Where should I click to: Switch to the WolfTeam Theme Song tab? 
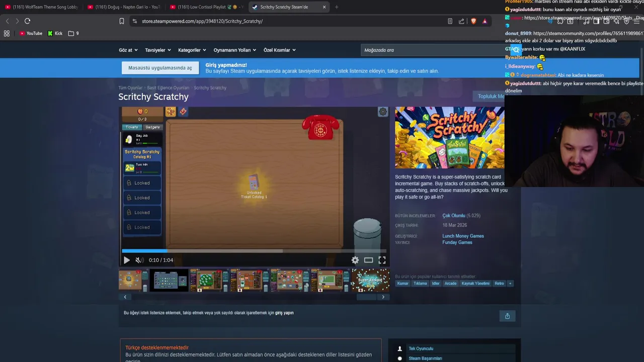(41, 7)
